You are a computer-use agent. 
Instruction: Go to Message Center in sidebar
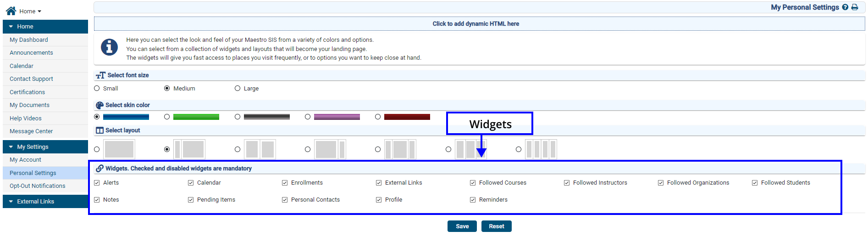coord(31,131)
